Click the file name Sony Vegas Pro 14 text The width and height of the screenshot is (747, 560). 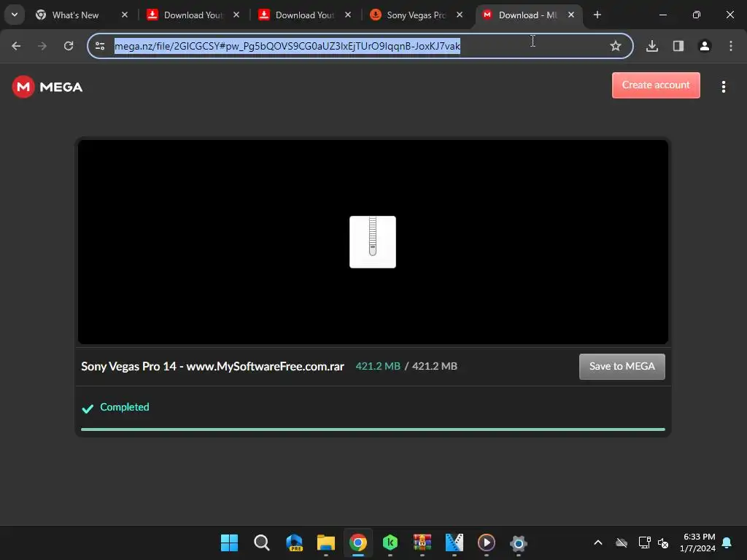point(212,366)
